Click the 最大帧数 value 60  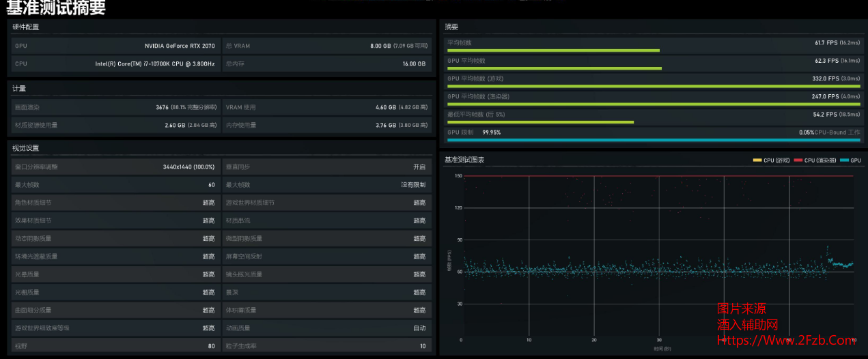(212, 185)
